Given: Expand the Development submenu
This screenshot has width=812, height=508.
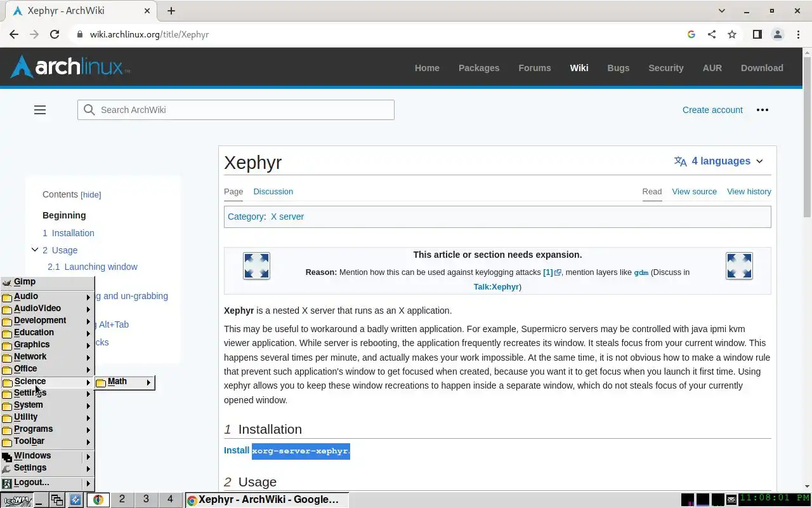Looking at the screenshot, I should pos(47,321).
